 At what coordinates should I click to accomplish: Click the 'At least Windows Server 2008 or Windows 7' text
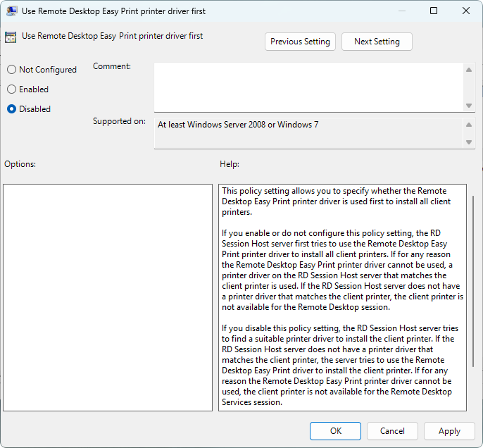pyautogui.click(x=238, y=125)
